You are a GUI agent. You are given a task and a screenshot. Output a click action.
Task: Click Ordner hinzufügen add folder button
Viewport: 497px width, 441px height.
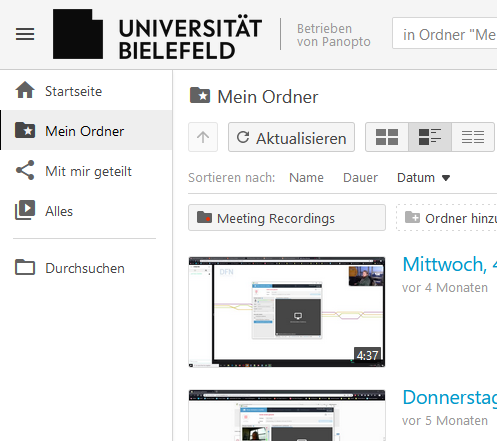tap(447, 218)
